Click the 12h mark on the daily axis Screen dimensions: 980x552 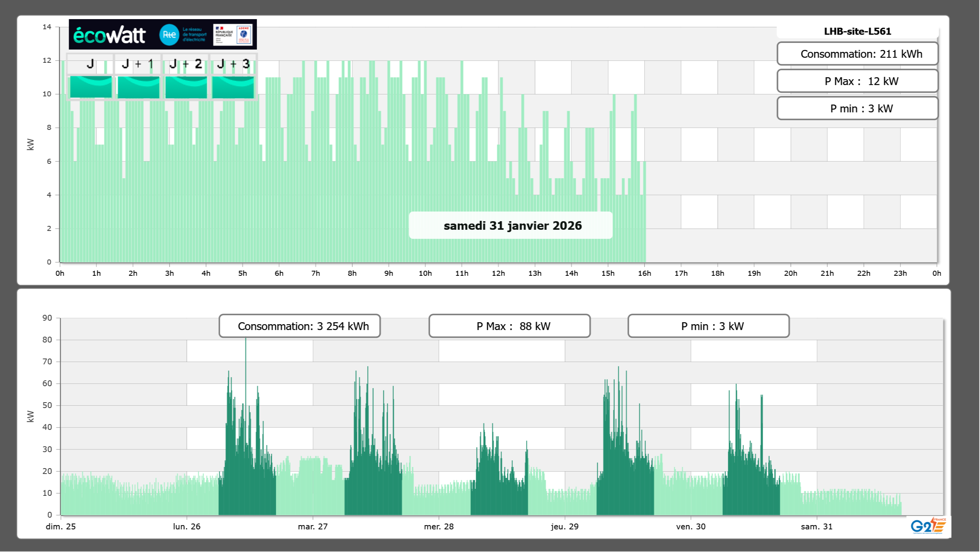pyautogui.click(x=498, y=273)
